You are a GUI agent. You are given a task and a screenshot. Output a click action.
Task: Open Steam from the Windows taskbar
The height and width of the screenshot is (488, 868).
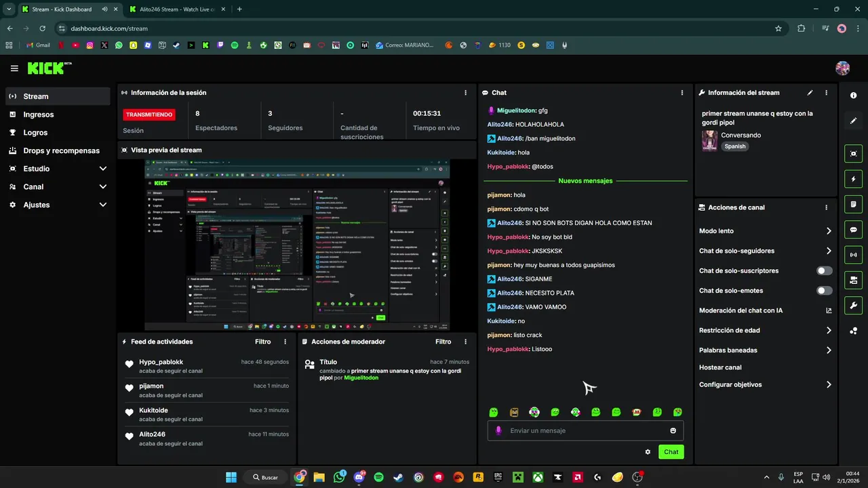click(398, 477)
